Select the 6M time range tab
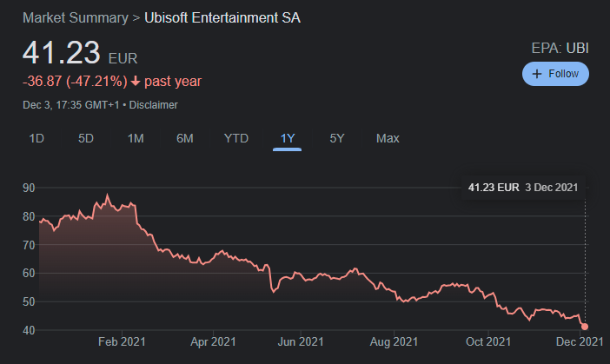Viewport: 610px width, 364px height. [185, 138]
